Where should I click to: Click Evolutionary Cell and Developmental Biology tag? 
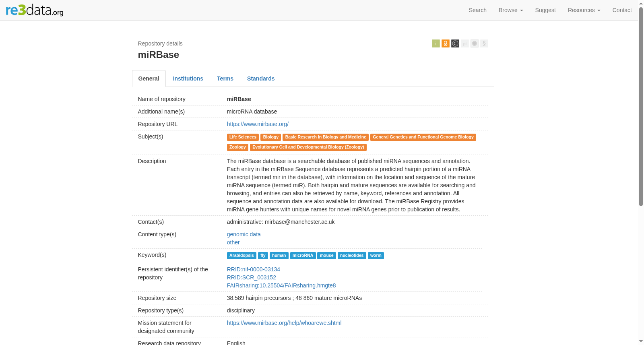coord(308,147)
